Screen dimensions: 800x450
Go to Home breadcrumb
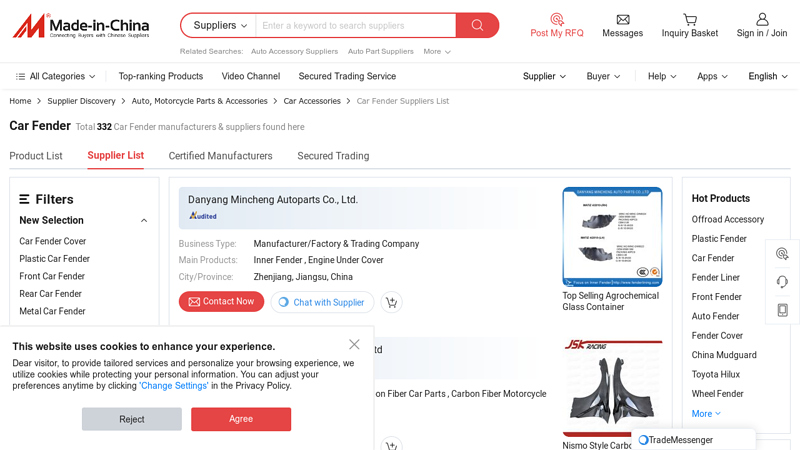pyautogui.click(x=20, y=101)
